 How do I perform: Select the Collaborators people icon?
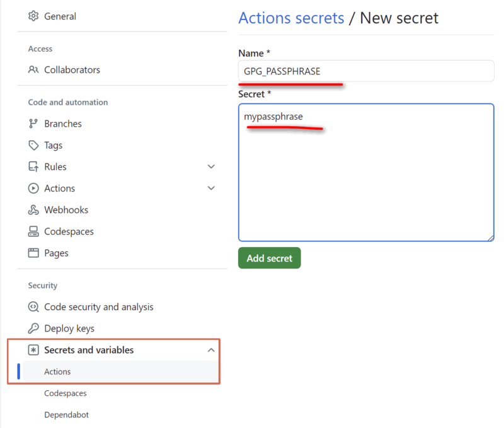33,70
